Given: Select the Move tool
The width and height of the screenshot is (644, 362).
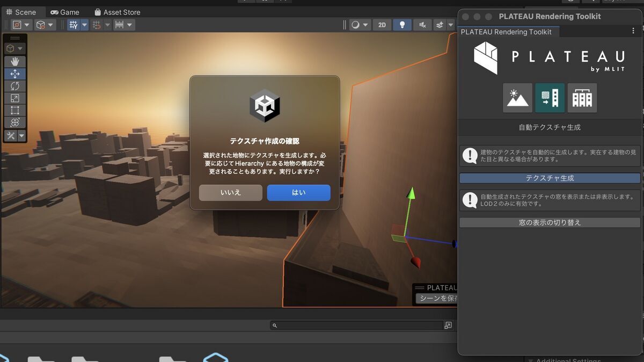Looking at the screenshot, I should click(x=15, y=74).
